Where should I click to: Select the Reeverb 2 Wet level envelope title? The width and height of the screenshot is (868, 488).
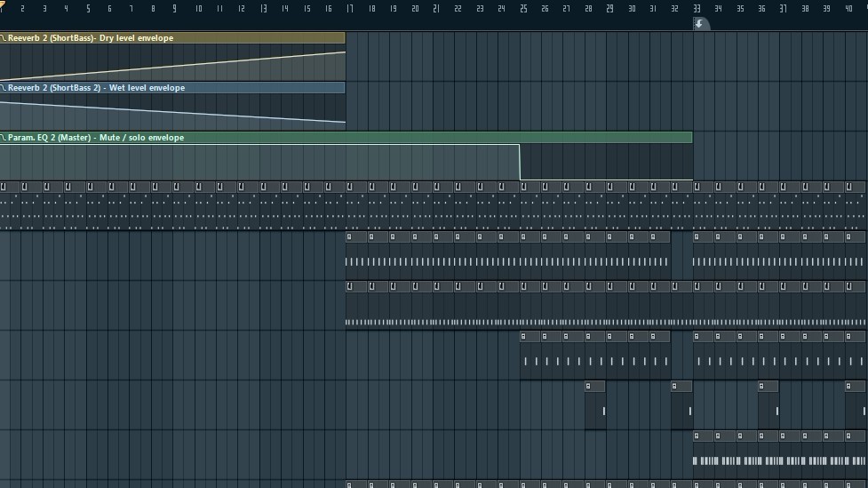(96, 88)
